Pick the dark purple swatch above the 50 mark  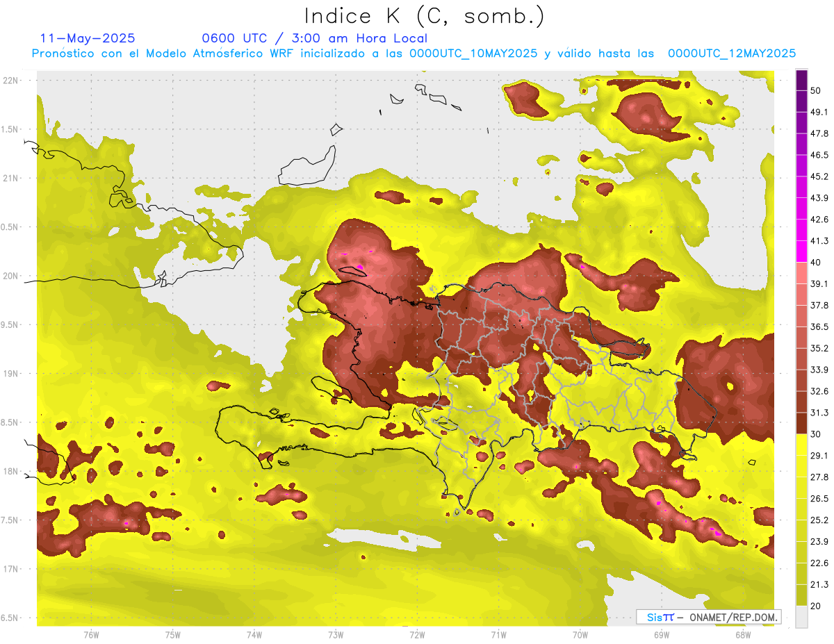[801, 80]
